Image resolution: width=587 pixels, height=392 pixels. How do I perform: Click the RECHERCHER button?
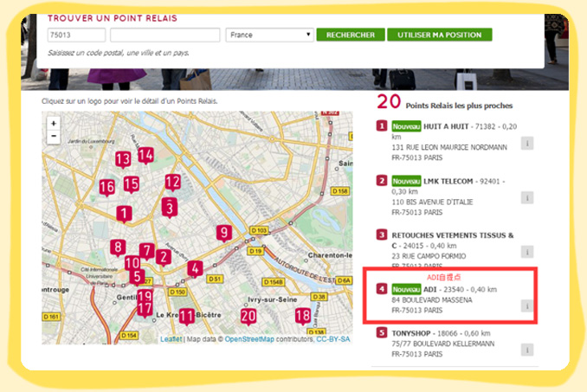point(351,35)
